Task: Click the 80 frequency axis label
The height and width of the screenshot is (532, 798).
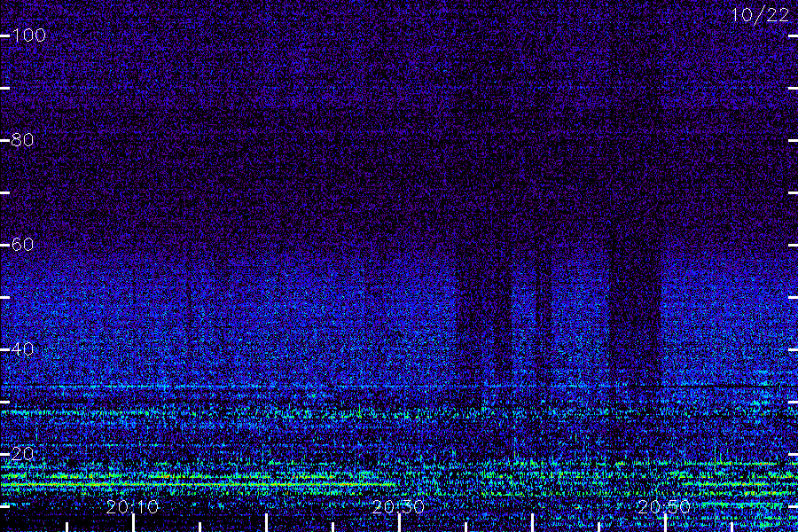Action: (22, 140)
